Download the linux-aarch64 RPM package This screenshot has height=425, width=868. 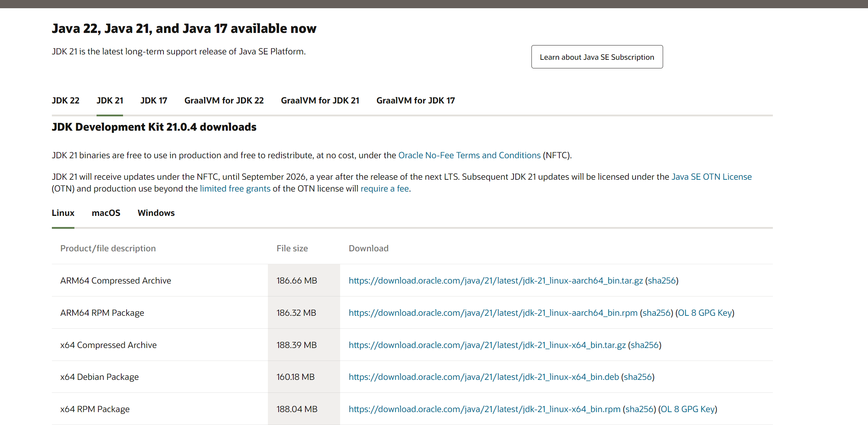pyautogui.click(x=493, y=313)
